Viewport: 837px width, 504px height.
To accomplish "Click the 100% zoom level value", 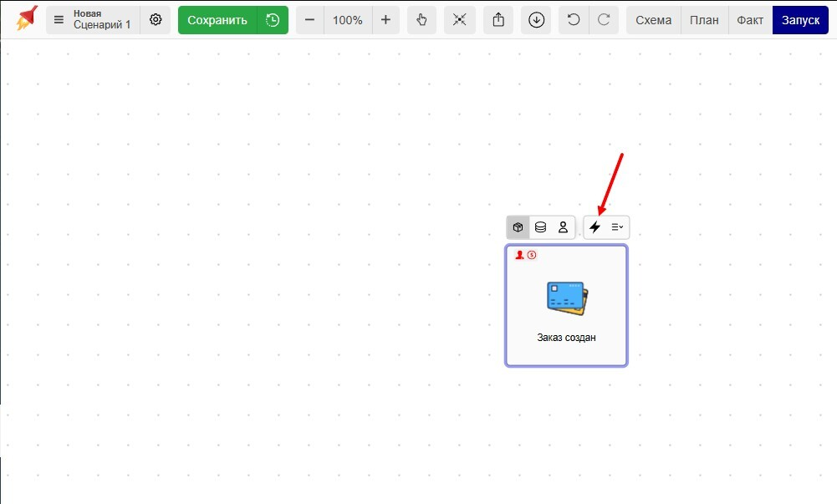I will [x=348, y=20].
